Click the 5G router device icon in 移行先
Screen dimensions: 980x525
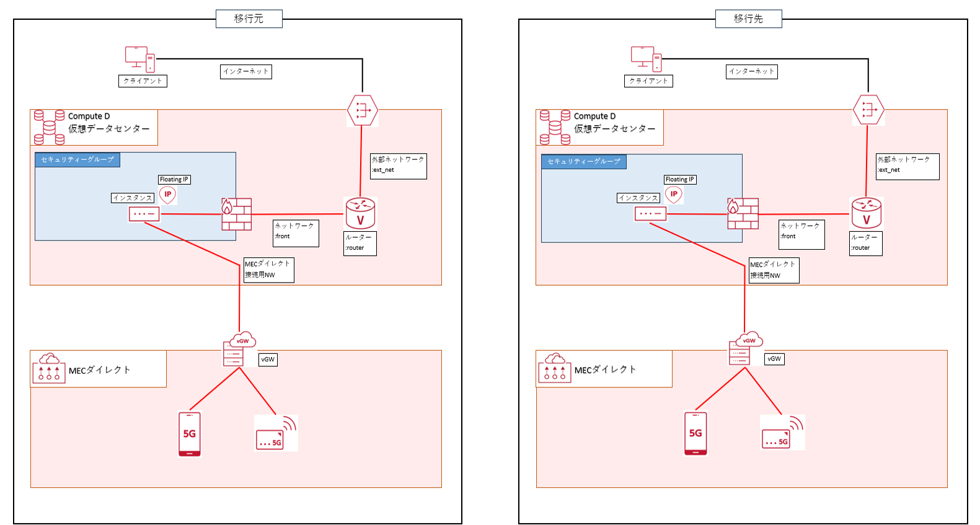click(x=781, y=433)
